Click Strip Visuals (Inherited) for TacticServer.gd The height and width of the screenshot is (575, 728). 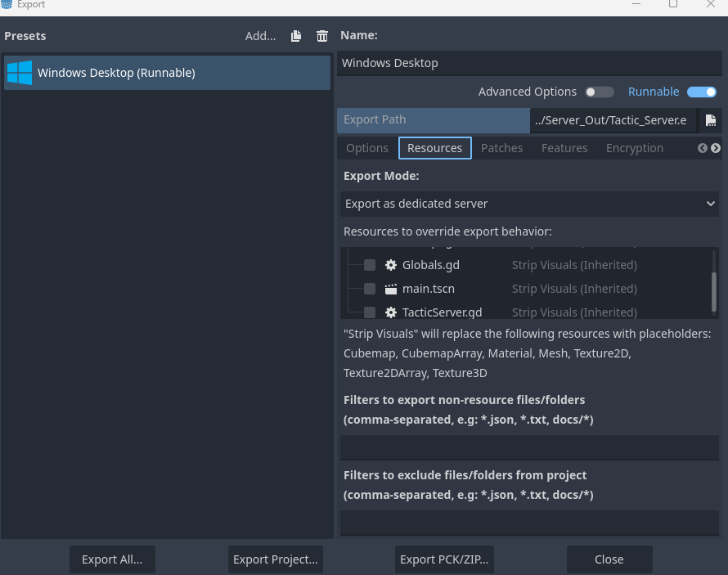[574, 312]
